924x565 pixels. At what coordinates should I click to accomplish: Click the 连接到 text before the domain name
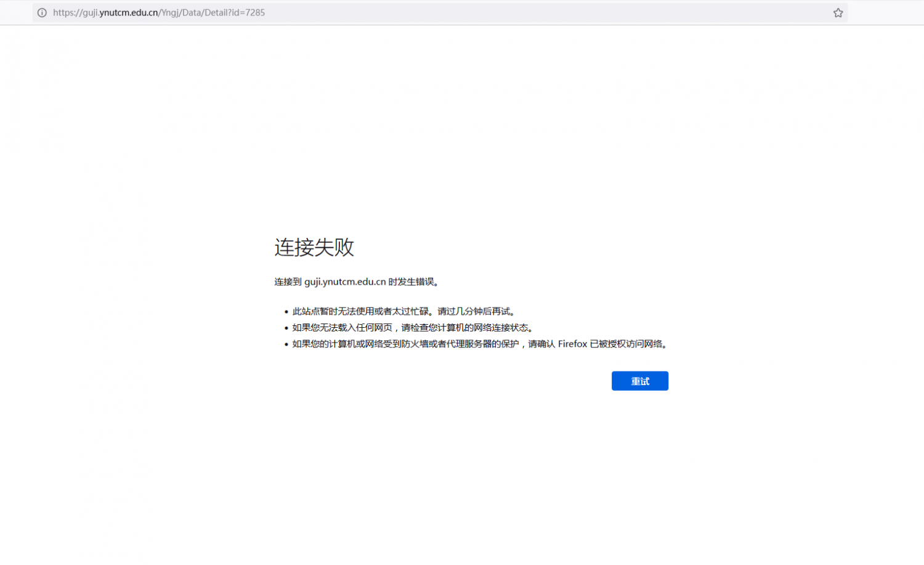[x=288, y=282]
